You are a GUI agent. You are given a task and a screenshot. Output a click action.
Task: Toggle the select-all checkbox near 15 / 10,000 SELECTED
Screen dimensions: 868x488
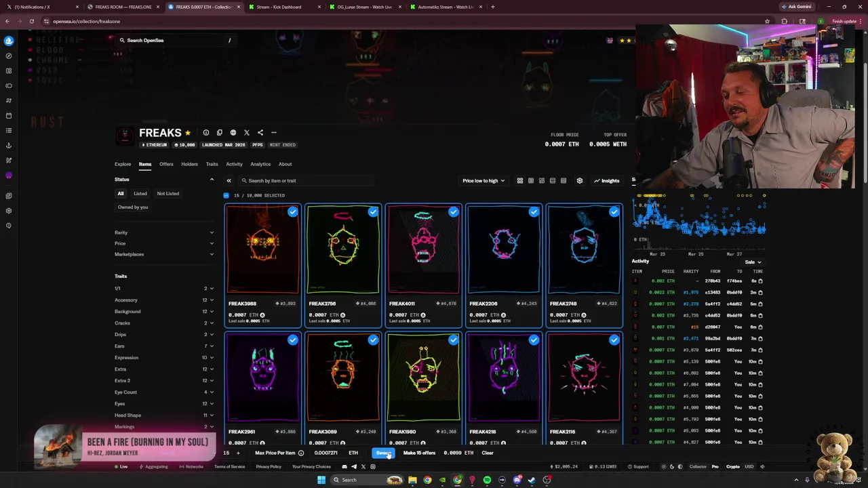226,195
